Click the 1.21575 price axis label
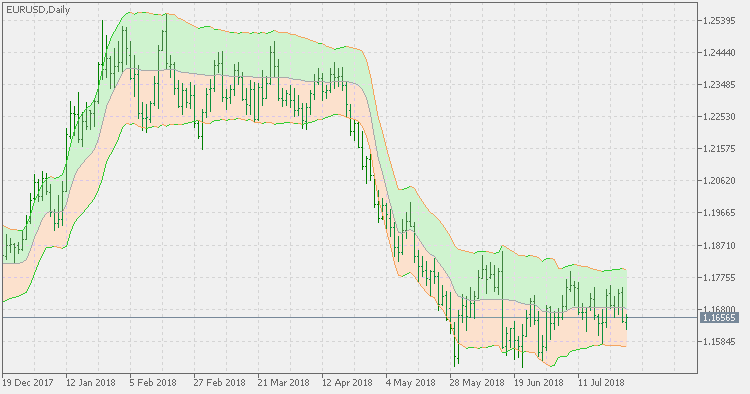 [719, 149]
